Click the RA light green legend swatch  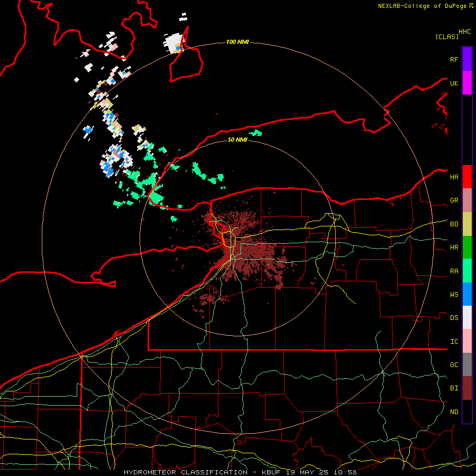467,271
